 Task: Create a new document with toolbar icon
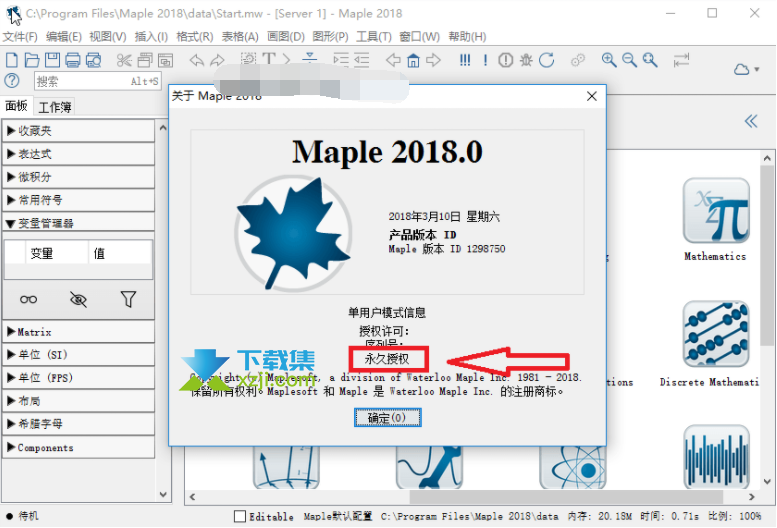click(x=11, y=60)
